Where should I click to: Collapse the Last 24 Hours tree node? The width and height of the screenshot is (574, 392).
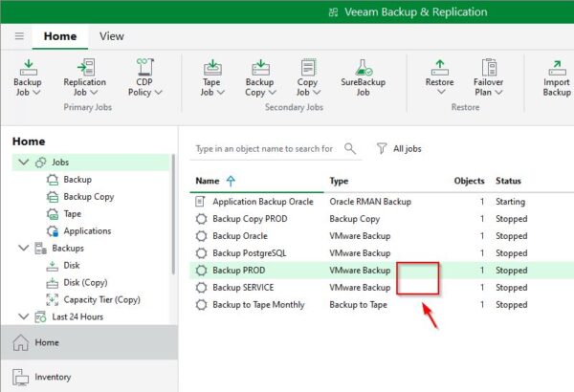tap(24, 316)
